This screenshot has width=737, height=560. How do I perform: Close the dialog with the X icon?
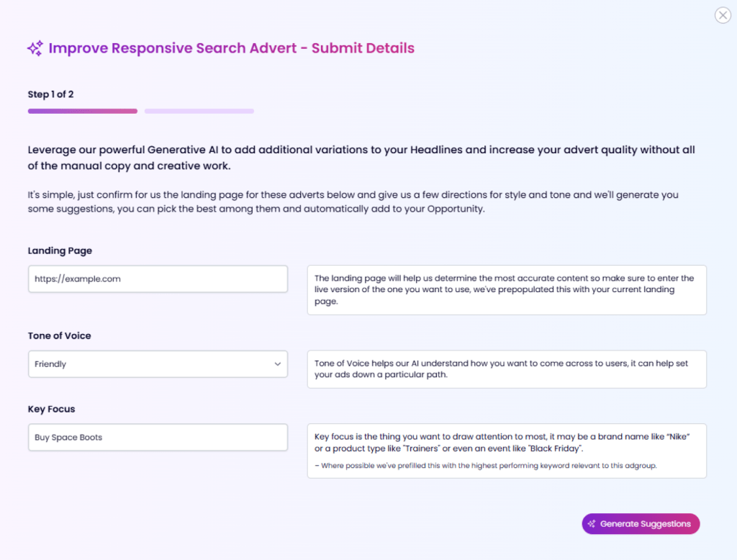coord(723,15)
